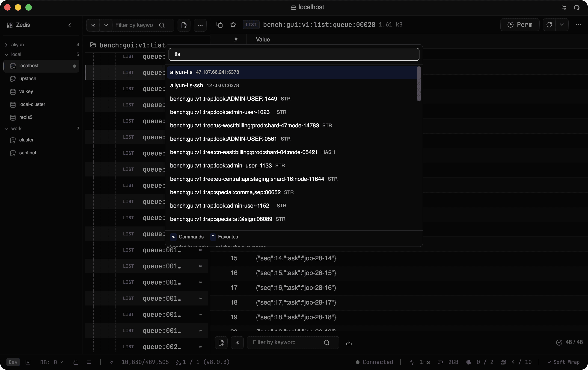This screenshot has width=588, height=370.
Task: Select the admin_user_1133 key result
Action: 292,166
